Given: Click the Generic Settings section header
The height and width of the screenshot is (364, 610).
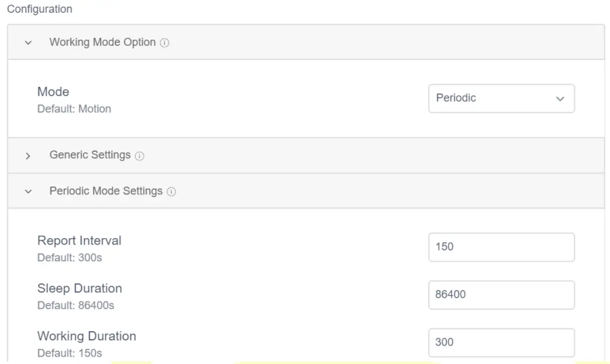Looking at the screenshot, I should click(x=90, y=155).
